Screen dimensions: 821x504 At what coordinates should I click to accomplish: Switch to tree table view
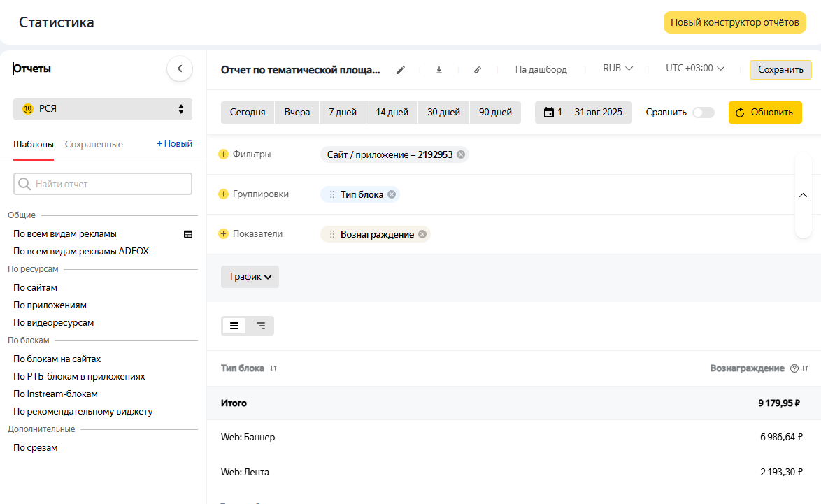261,326
